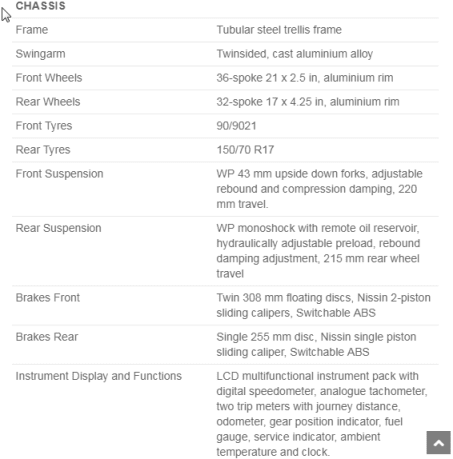Click Twinsided, cast aluminium alloy text
This screenshot has height=459, width=453.
(295, 54)
